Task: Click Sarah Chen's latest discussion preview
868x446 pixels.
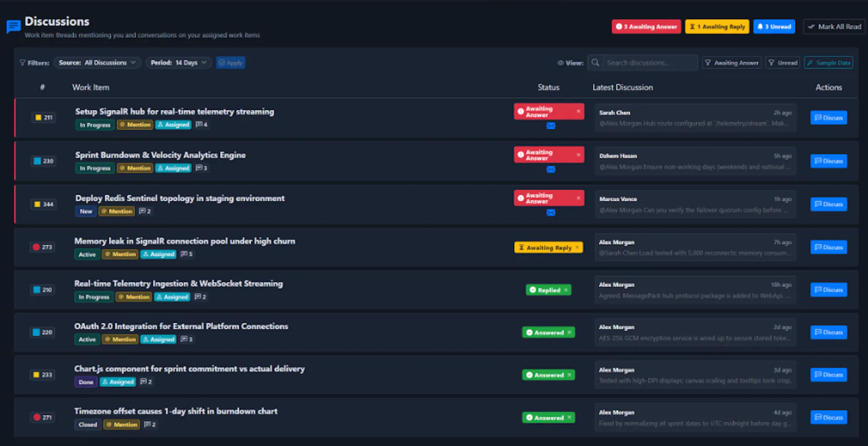Action: 695,118
